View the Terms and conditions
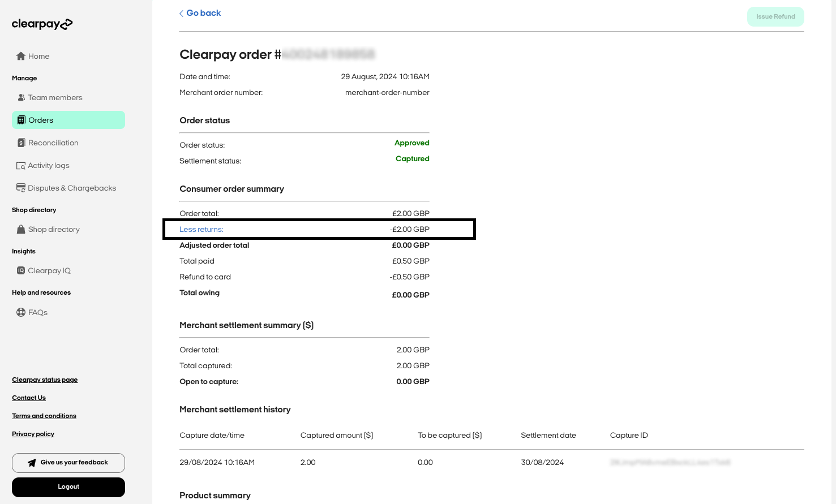This screenshot has width=836, height=504. pos(44,416)
